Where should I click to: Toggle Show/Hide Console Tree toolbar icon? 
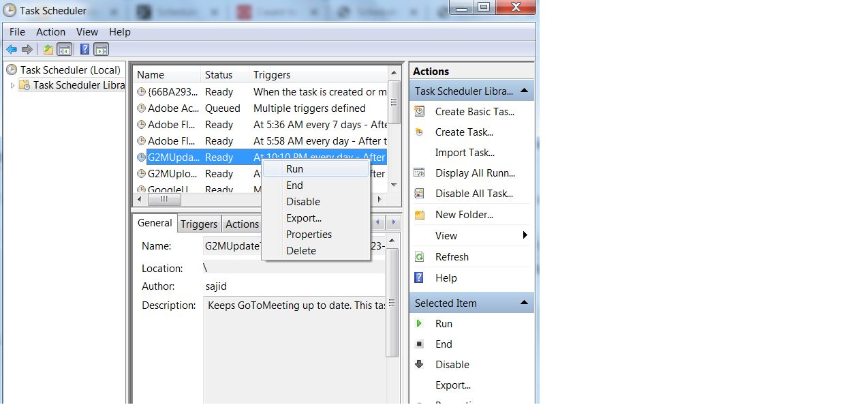click(65, 49)
